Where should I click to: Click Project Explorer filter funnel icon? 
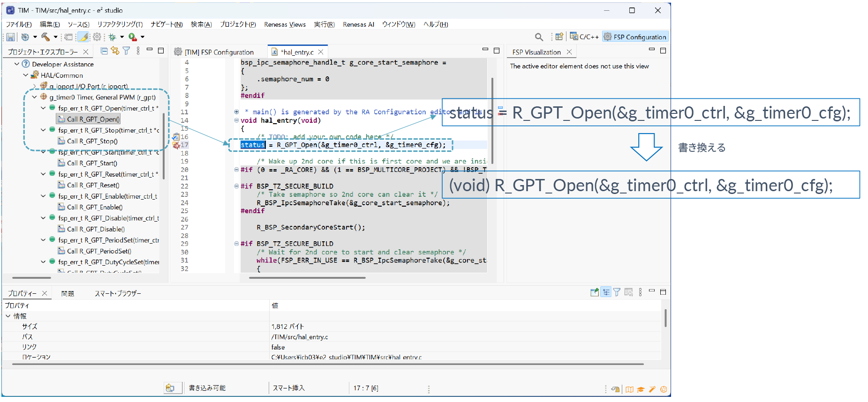[x=126, y=51]
